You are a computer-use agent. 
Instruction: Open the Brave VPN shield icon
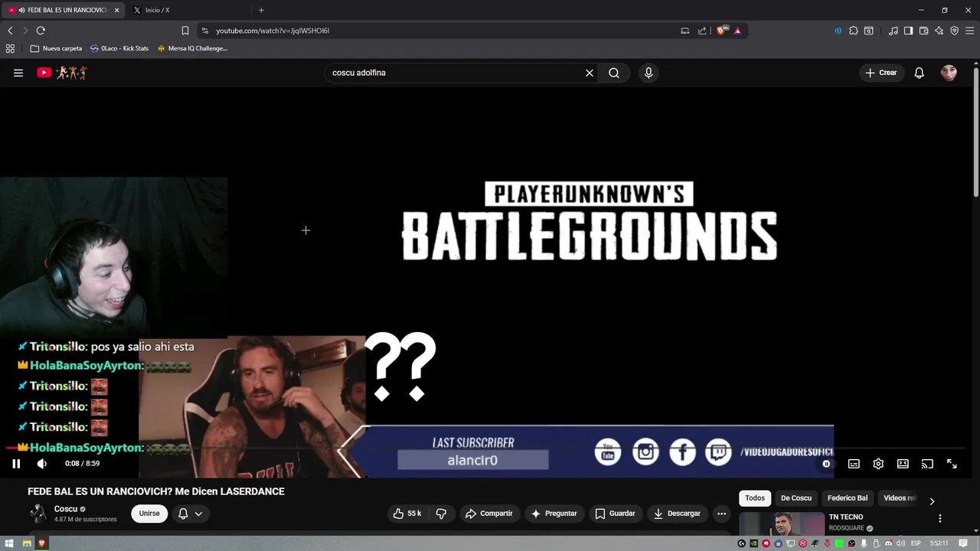coord(954,31)
